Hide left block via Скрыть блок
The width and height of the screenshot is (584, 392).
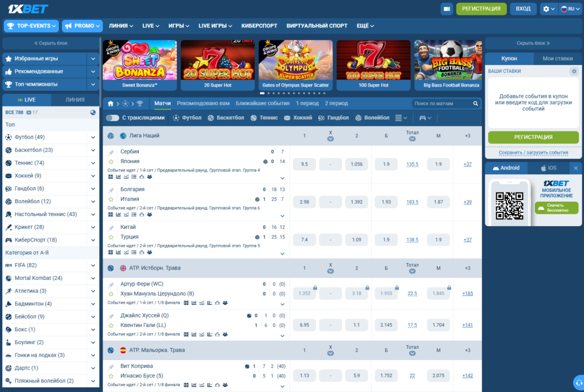pyautogui.click(x=51, y=43)
